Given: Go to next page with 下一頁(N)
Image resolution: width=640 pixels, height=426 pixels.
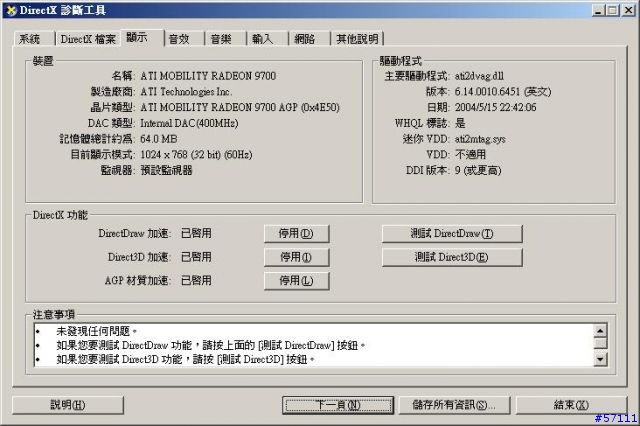Looking at the screenshot, I should pyautogui.click(x=338, y=405).
